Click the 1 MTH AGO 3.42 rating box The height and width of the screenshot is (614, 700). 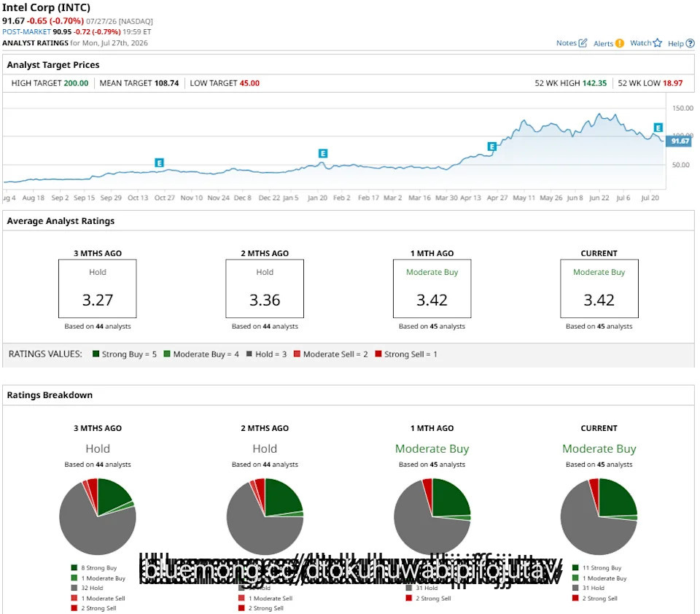[432, 289]
